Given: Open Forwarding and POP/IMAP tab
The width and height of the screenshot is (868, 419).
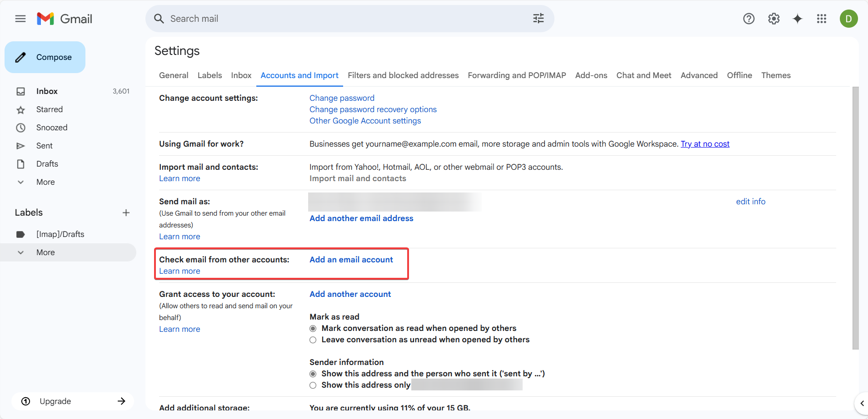Looking at the screenshot, I should (x=517, y=75).
